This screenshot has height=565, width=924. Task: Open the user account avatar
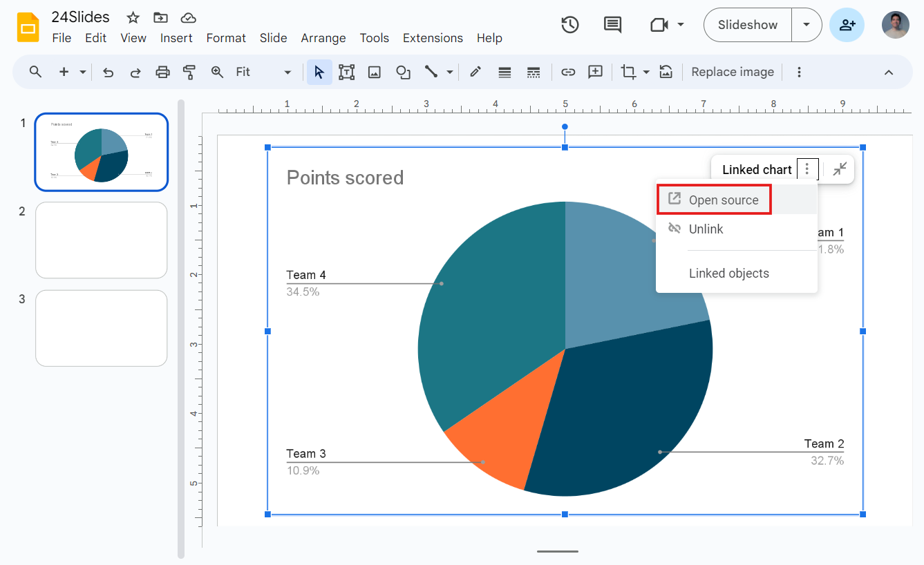click(895, 25)
